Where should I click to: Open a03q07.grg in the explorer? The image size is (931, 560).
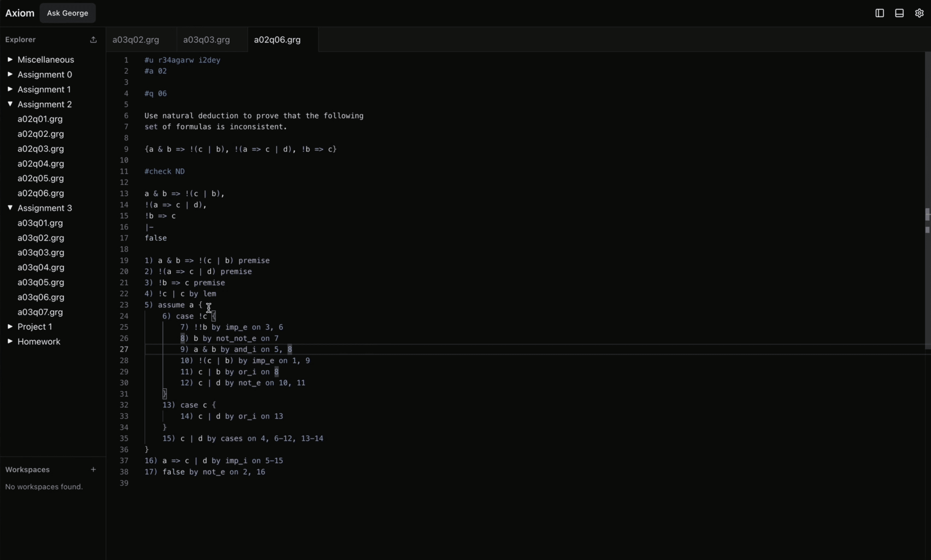[40, 312]
